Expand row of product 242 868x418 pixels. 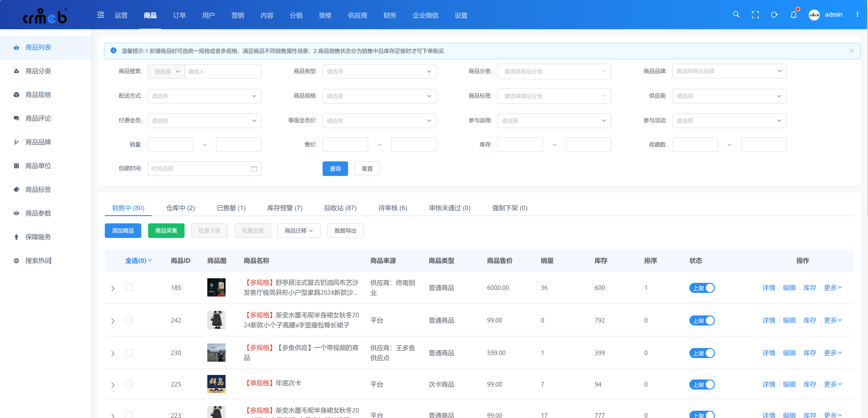(x=113, y=321)
